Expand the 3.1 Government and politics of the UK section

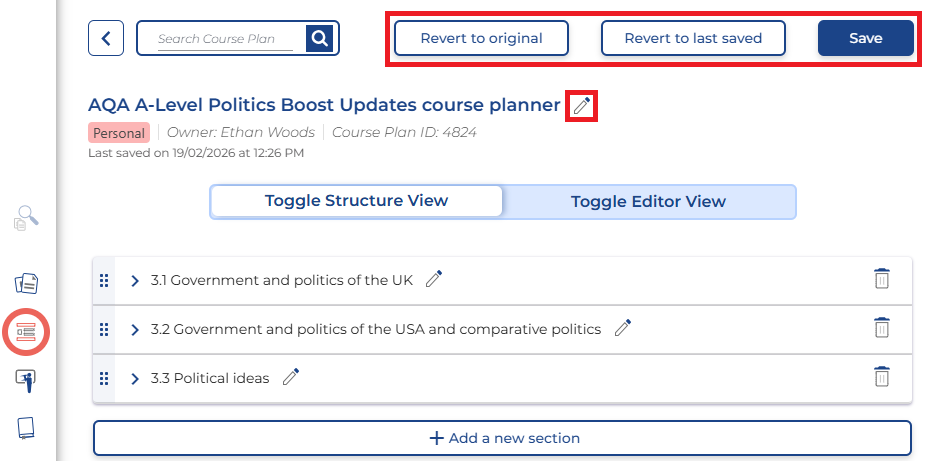[x=135, y=281]
